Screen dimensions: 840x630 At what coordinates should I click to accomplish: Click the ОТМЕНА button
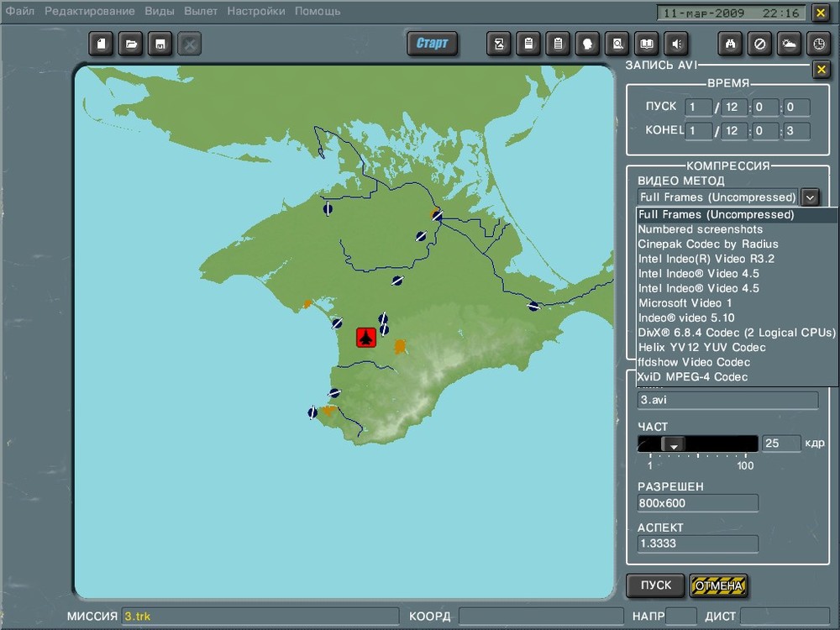[x=718, y=585]
